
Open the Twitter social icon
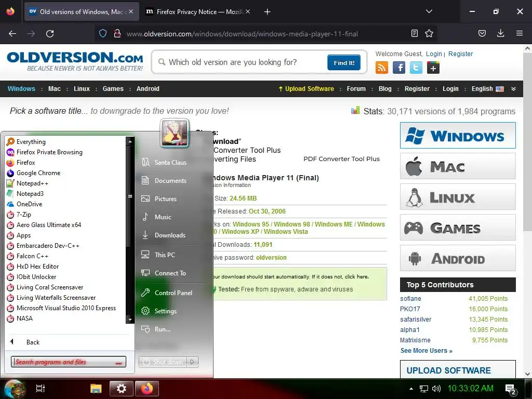tap(416, 68)
